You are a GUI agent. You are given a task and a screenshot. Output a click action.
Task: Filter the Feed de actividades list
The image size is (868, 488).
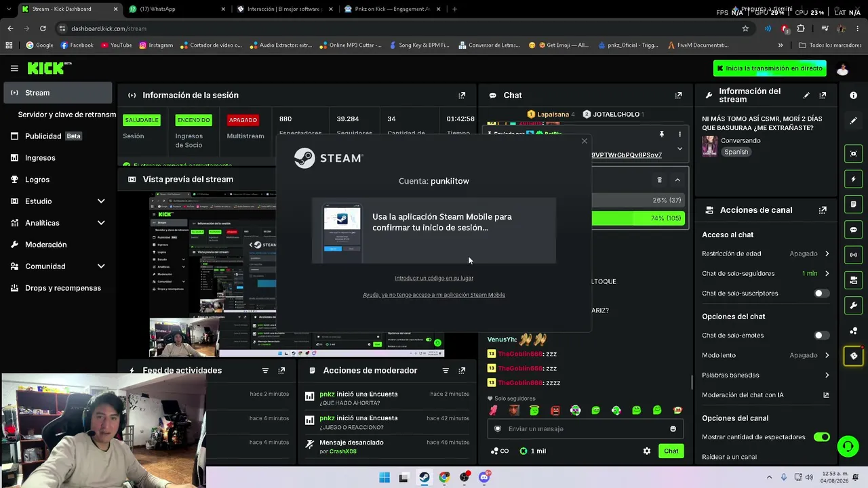point(265,371)
